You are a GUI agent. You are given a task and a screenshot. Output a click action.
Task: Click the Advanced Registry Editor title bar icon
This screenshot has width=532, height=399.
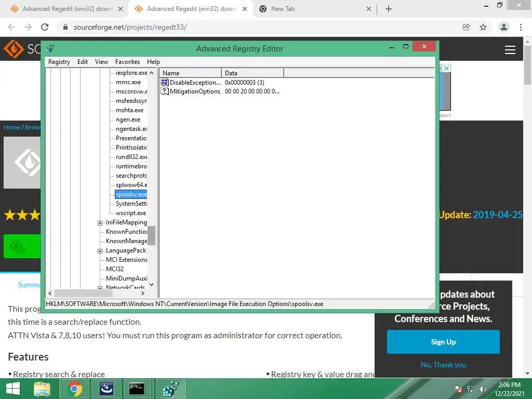click(x=50, y=48)
